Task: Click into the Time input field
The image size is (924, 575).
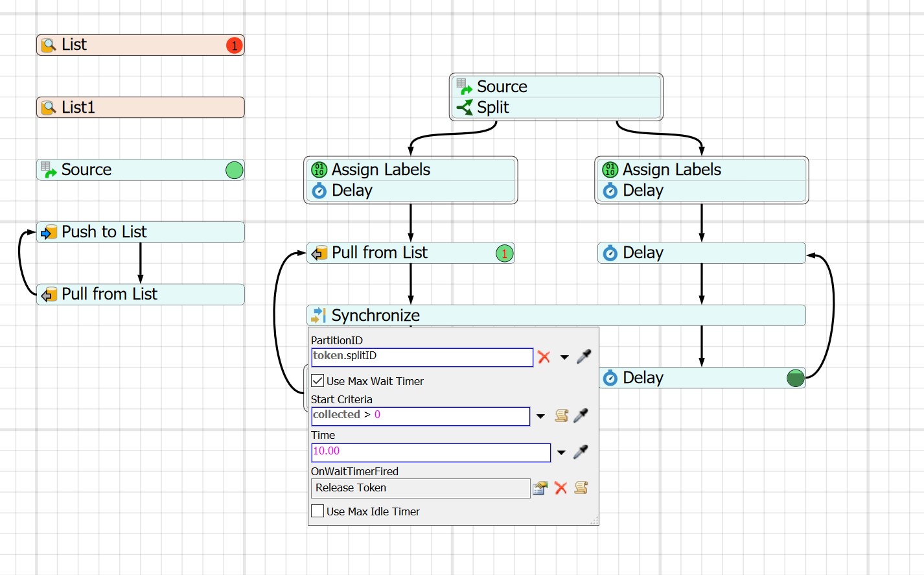Action: click(430, 452)
